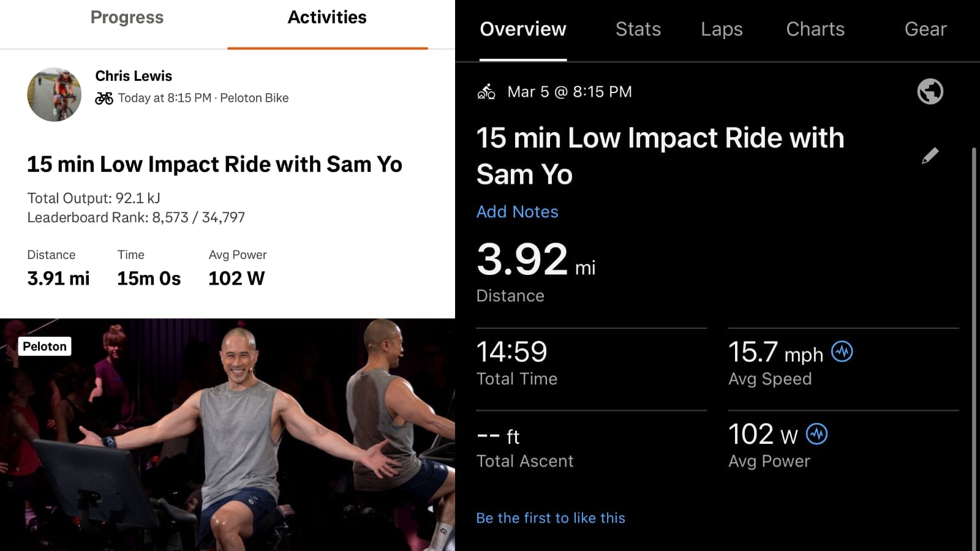Screen dimensions: 980x551
Task: Switch to the Progress tab
Action: click(127, 18)
